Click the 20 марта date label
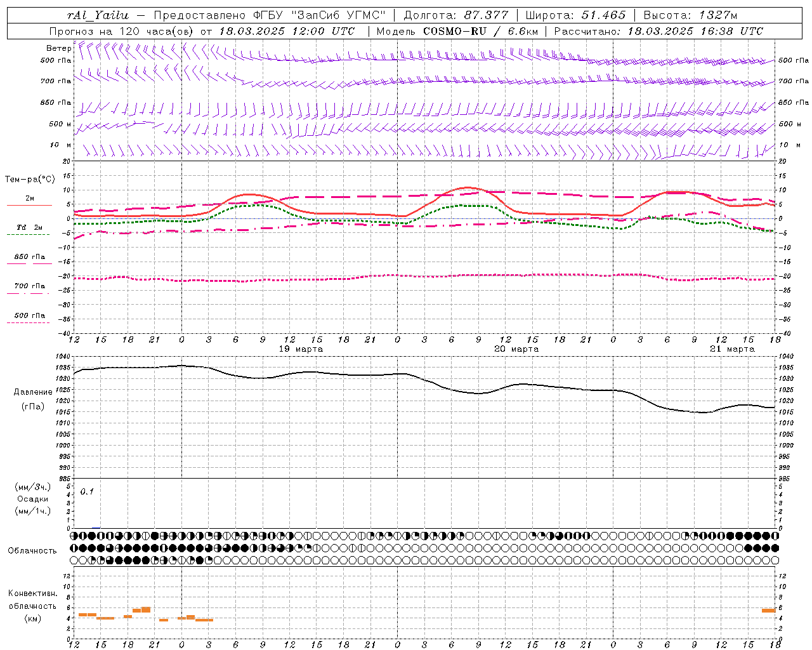Screen dimensions: 812x650 click(516, 349)
